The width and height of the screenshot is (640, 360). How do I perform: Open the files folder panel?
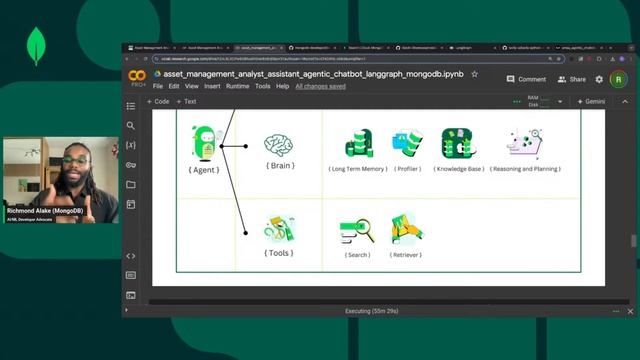131,184
